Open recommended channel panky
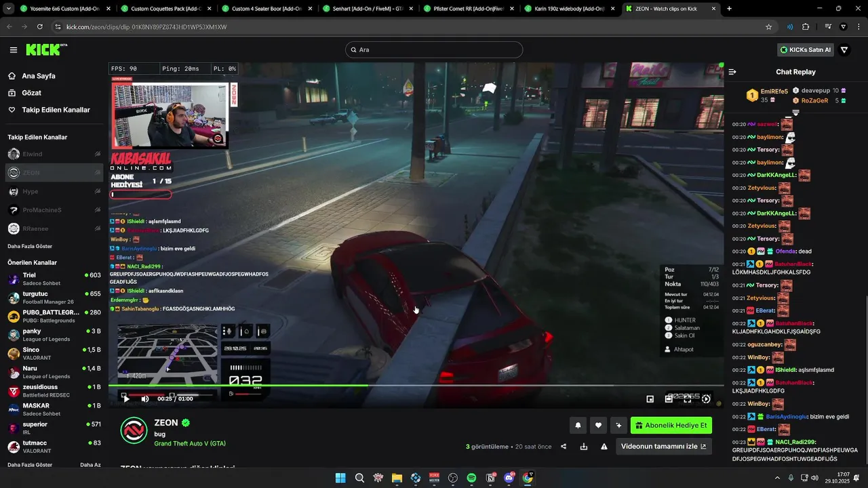The width and height of the screenshot is (868, 488). tap(54, 334)
